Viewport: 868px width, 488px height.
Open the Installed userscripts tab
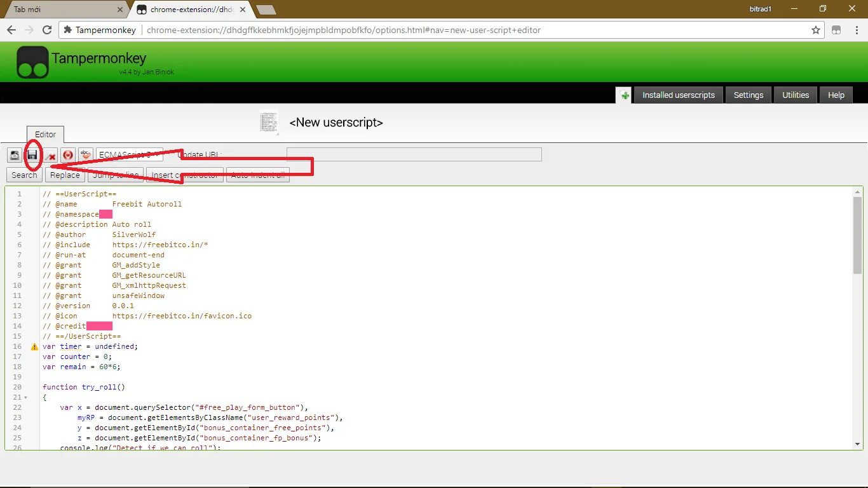tap(679, 95)
